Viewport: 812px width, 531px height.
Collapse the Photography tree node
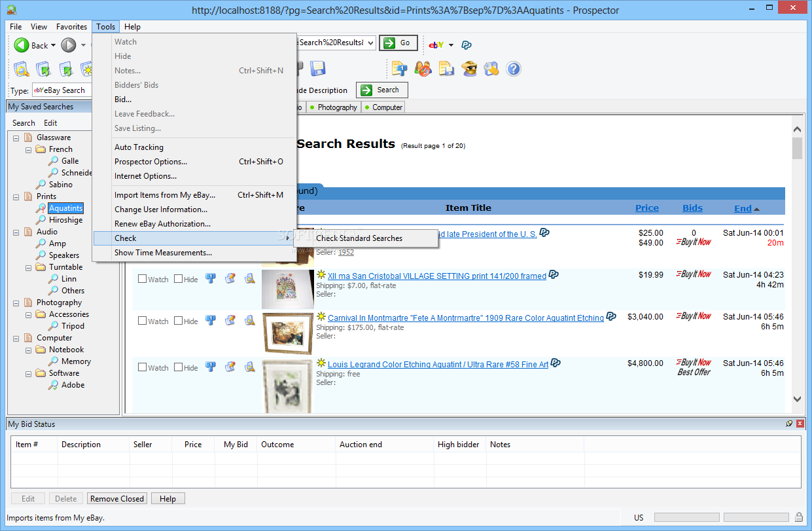tap(16, 302)
